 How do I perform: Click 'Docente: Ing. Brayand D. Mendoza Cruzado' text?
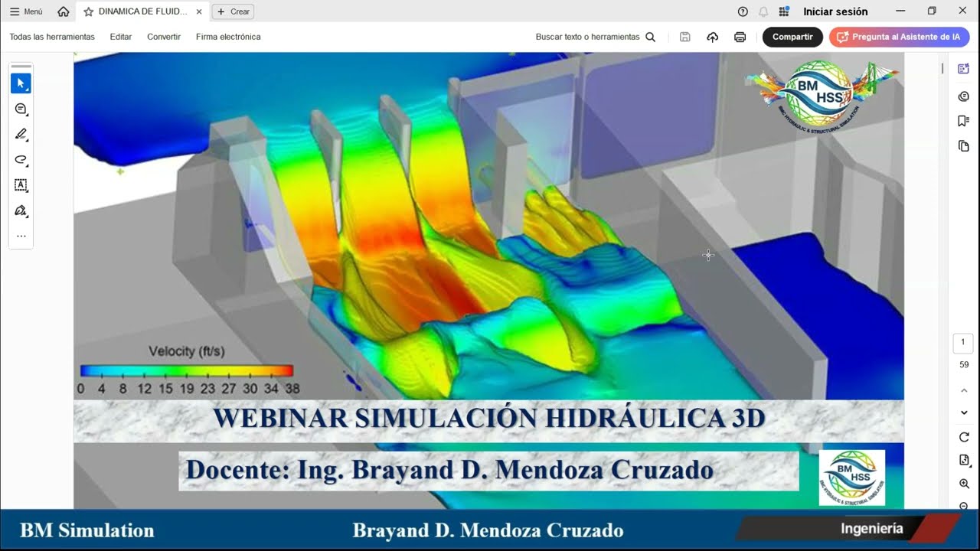(449, 470)
